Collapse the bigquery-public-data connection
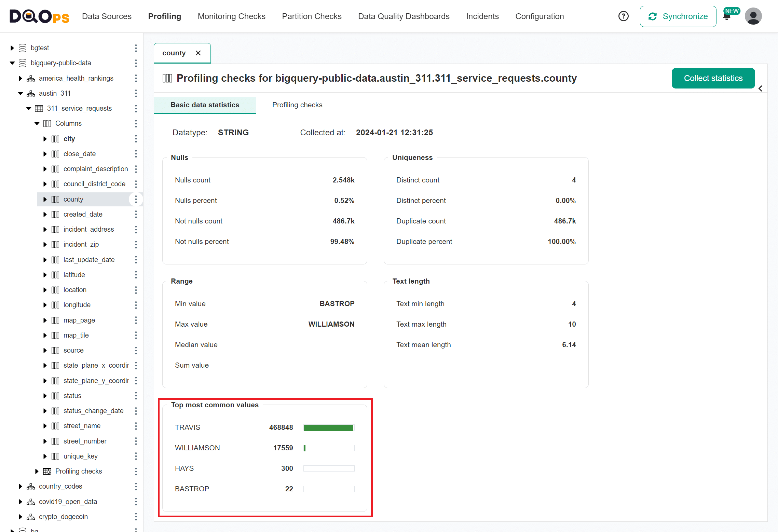 click(12, 63)
